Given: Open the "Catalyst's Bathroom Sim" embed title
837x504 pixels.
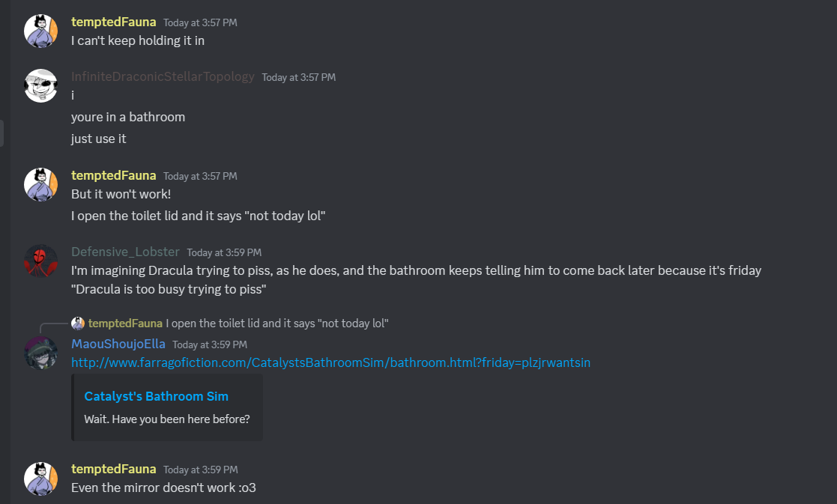Looking at the screenshot, I should pos(156,396).
